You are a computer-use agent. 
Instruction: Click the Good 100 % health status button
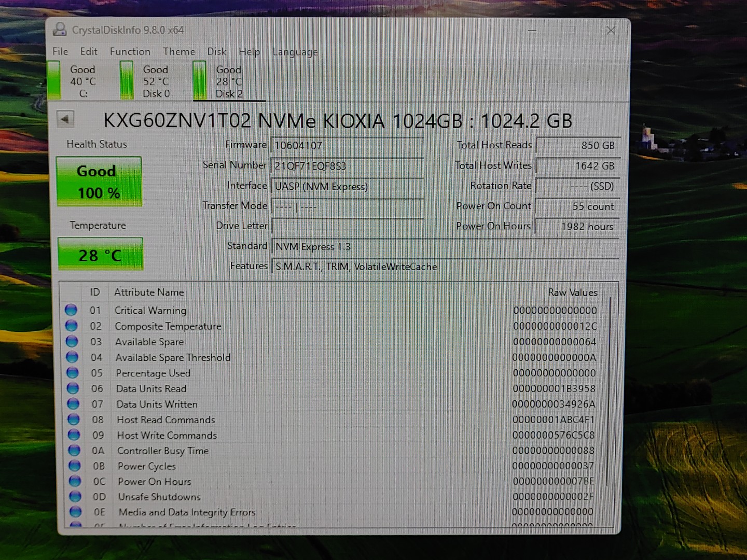[99, 181]
